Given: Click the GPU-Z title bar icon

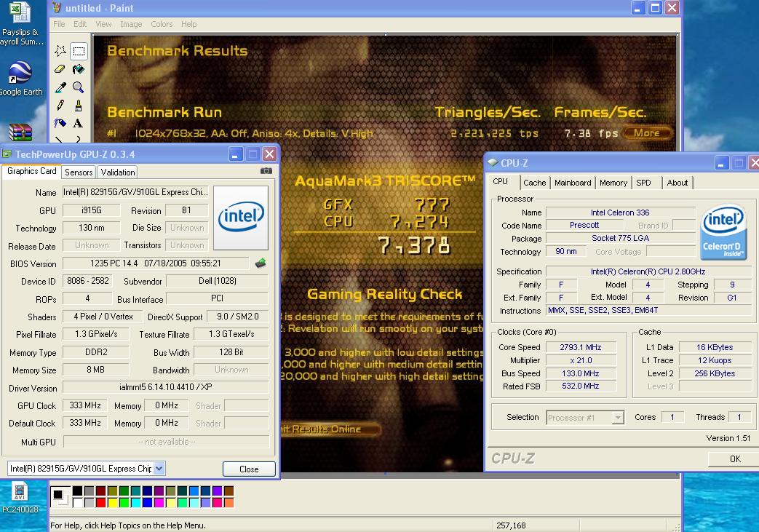Looking at the screenshot, I should point(7,154).
